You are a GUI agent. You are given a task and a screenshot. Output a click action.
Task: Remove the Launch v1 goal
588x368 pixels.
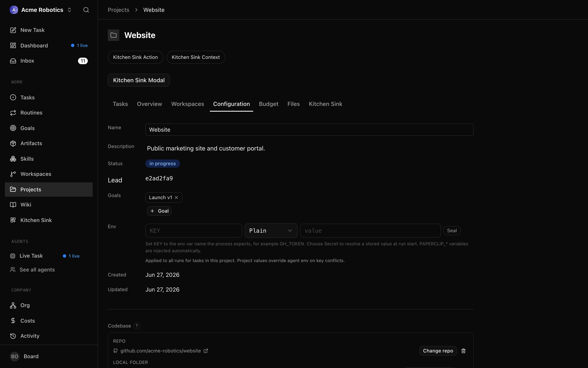tap(176, 197)
